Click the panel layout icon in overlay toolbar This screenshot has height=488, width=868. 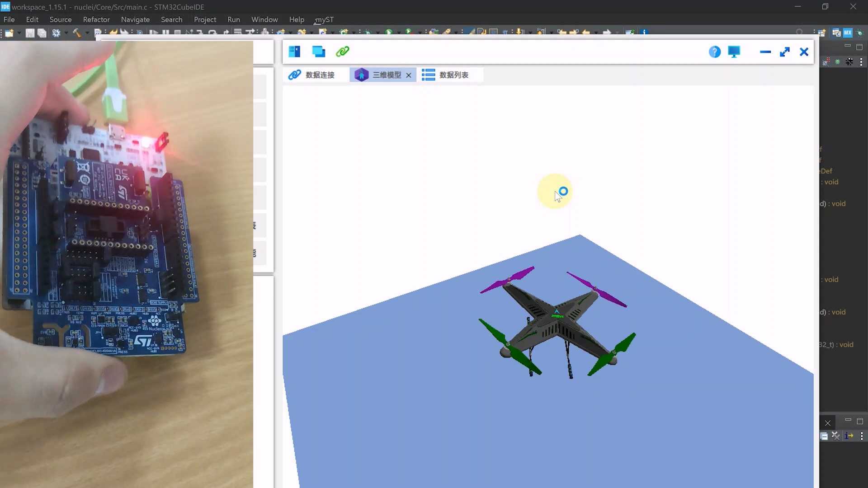[294, 52]
